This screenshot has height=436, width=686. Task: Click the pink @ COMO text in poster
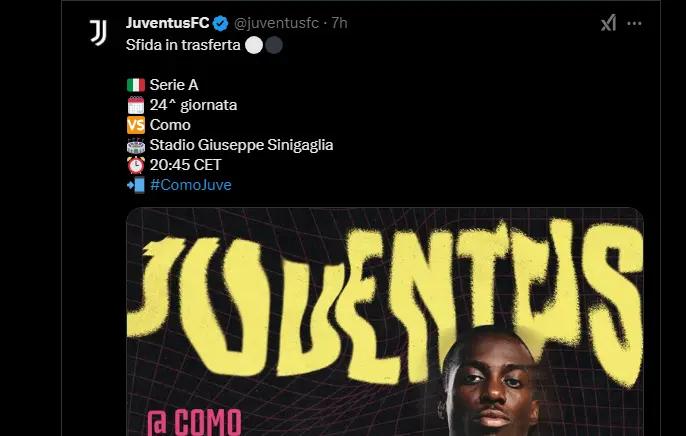[194, 422]
